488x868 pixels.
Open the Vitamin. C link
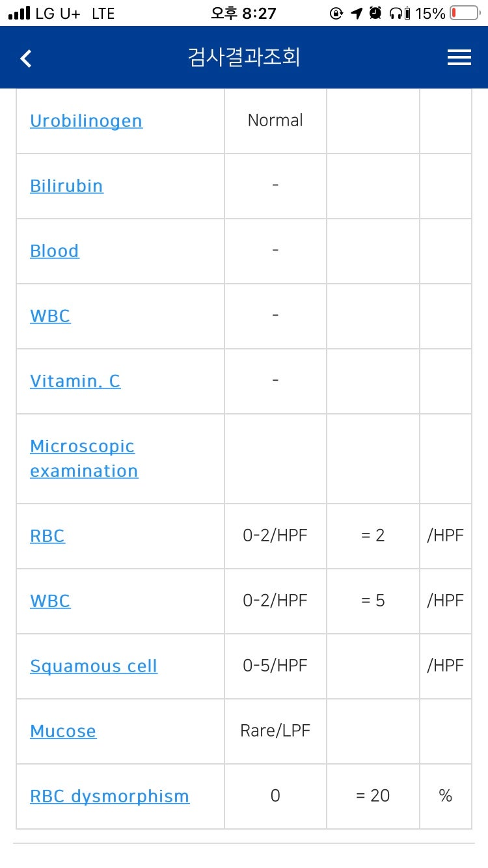(x=75, y=381)
